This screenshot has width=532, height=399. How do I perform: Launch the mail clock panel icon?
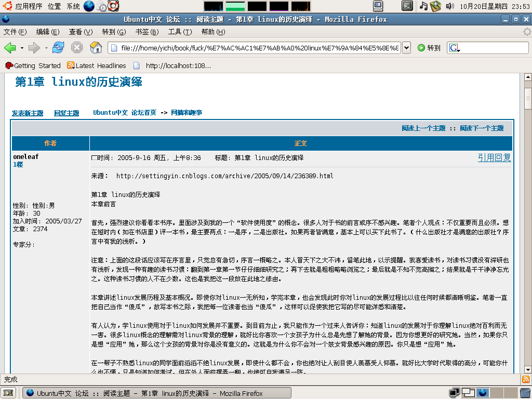(101, 6)
